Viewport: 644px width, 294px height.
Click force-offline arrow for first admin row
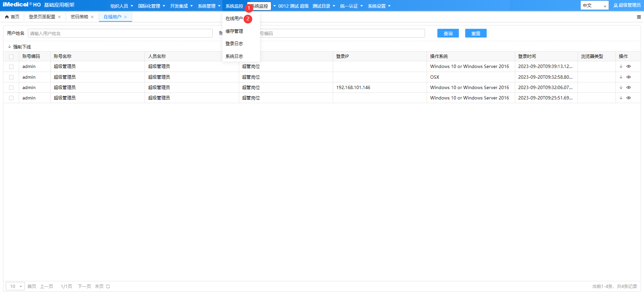pos(621,66)
